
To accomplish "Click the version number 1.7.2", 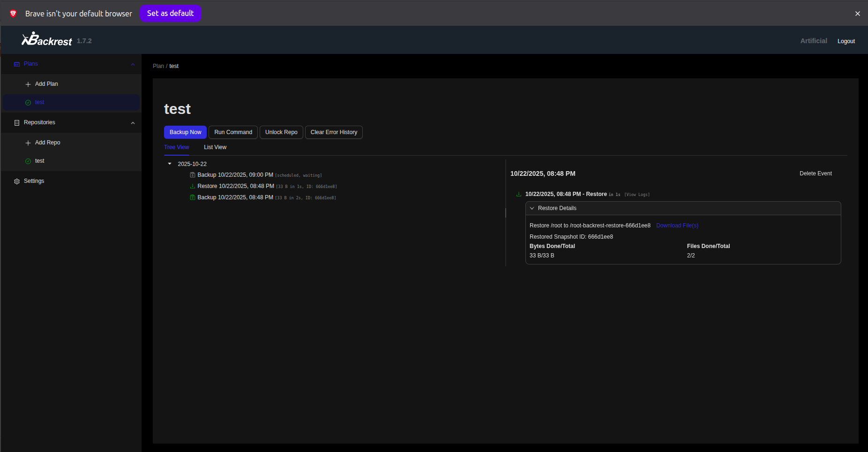I will coord(84,41).
